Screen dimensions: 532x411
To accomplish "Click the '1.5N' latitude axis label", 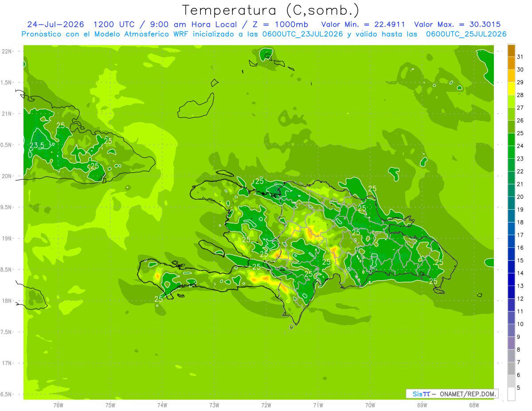I will click(x=6, y=82).
